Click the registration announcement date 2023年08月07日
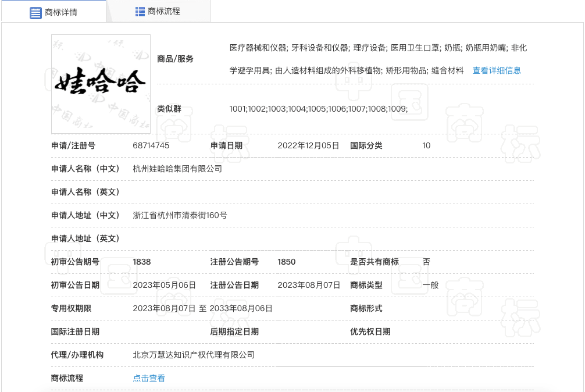 point(309,285)
